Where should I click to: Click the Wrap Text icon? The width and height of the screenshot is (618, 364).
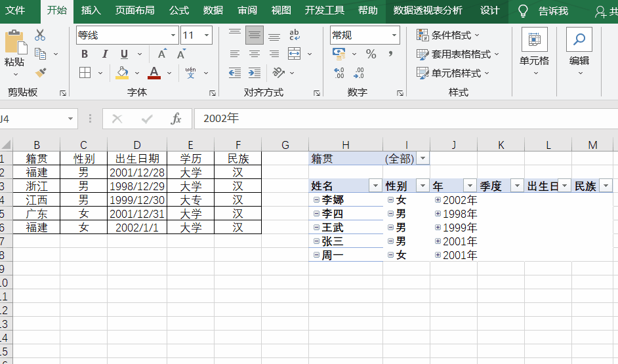click(x=295, y=35)
